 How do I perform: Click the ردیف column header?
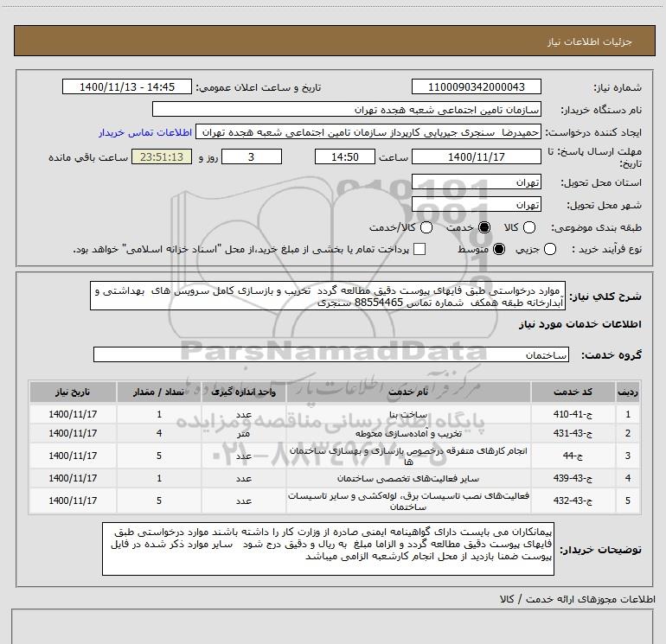click(627, 392)
